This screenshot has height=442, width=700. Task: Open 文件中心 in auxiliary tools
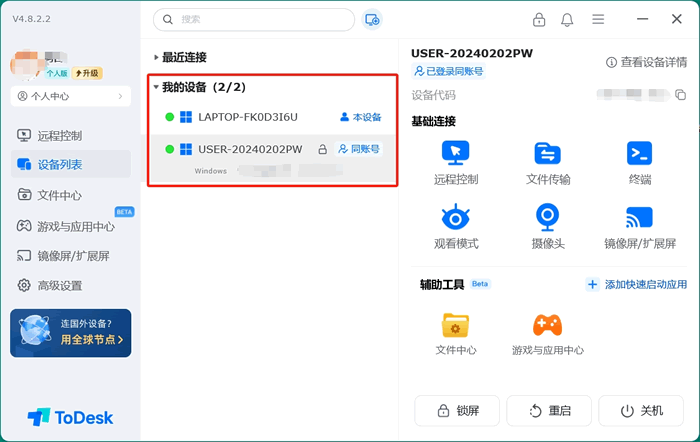[x=456, y=326]
